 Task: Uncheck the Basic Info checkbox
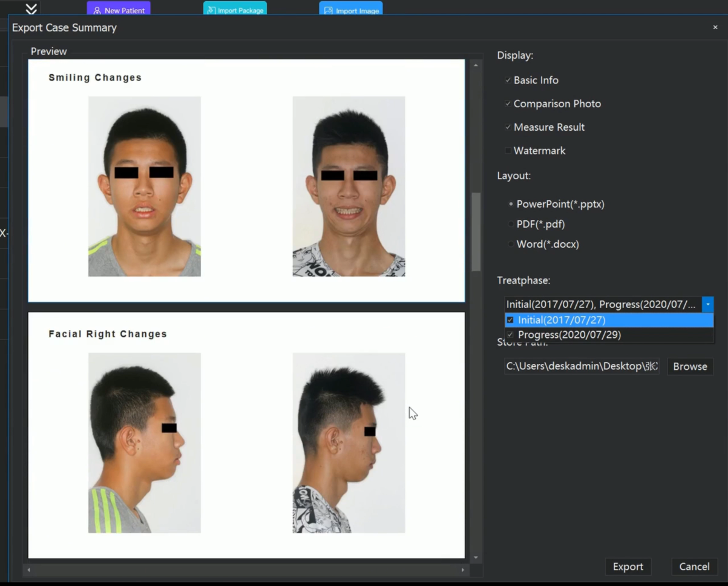click(508, 80)
